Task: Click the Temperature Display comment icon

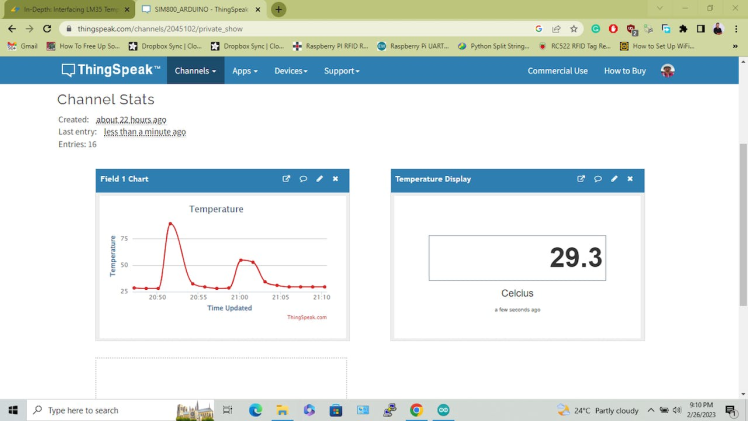Action: coord(598,179)
